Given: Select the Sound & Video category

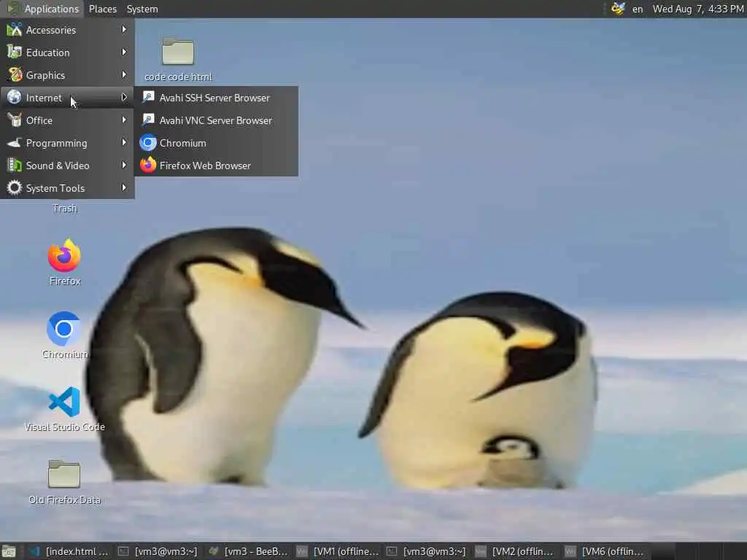Looking at the screenshot, I should click(67, 166).
